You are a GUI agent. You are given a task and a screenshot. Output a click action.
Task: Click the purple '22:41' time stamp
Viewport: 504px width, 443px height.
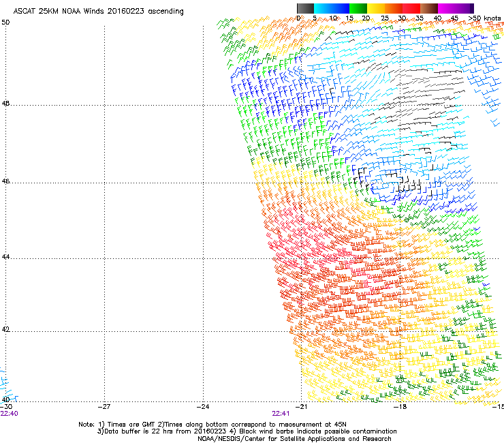tap(281, 414)
